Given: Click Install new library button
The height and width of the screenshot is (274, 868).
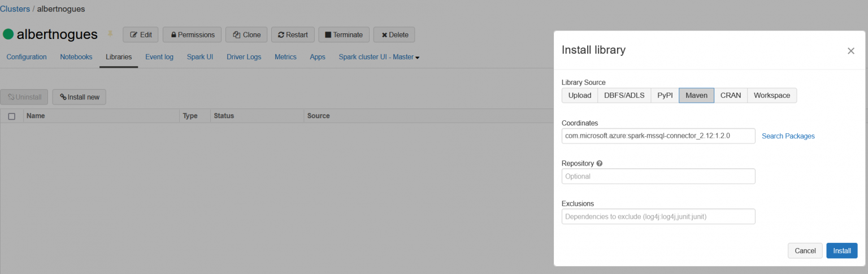Looking at the screenshot, I should (79, 97).
